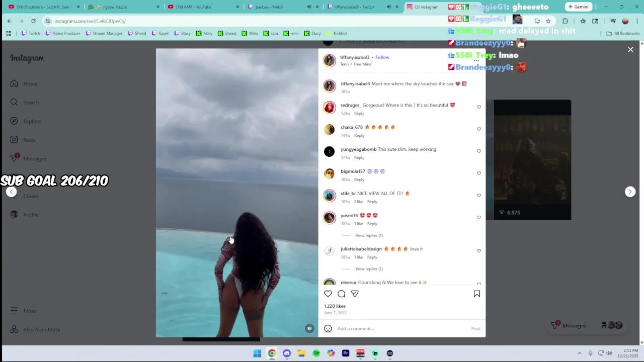Open Premiere Pro from the taskbar

(346, 353)
